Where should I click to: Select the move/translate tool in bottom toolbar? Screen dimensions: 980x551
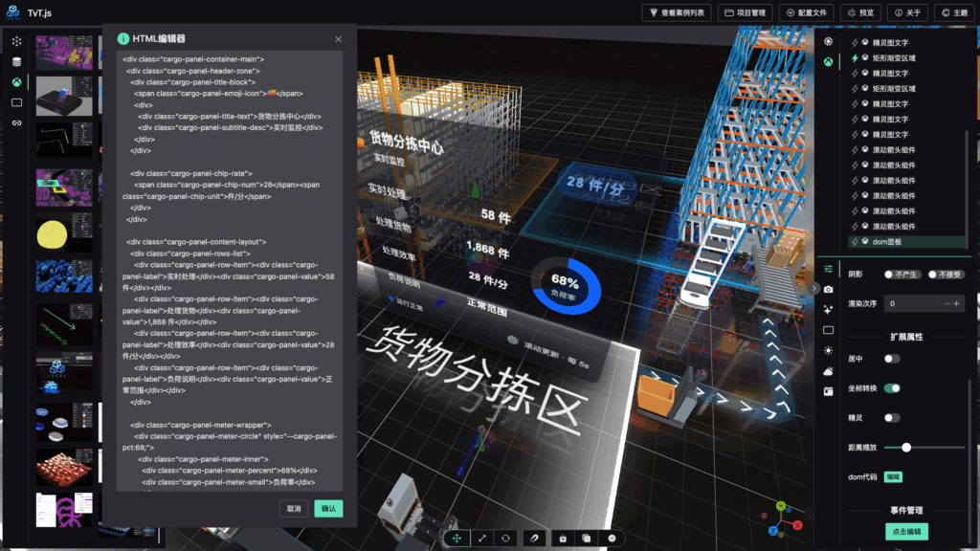click(x=457, y=539)
